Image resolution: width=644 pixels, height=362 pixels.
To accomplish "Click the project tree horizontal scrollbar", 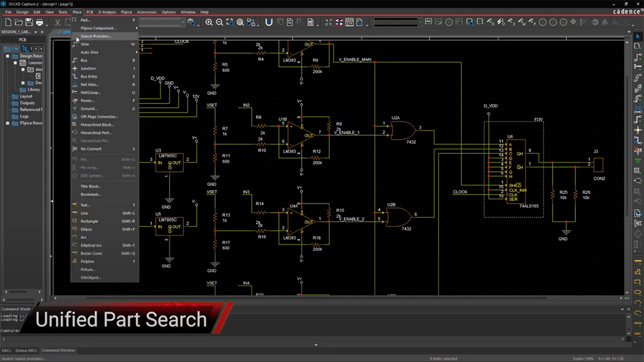I will point(22,292).
